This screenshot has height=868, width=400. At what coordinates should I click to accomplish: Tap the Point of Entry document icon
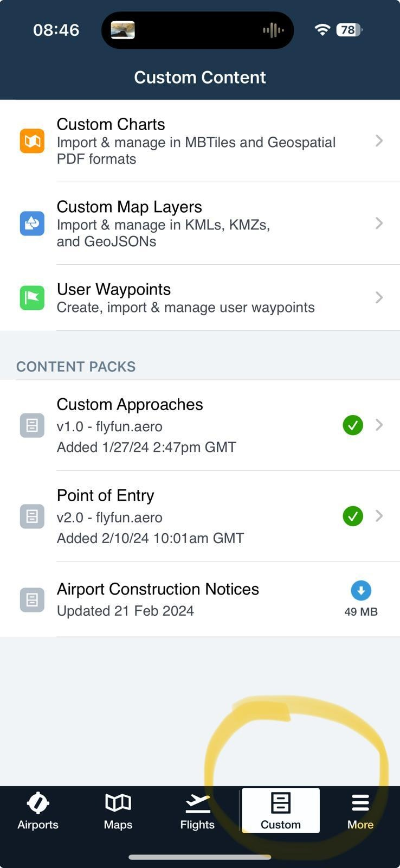pos(33,516)
